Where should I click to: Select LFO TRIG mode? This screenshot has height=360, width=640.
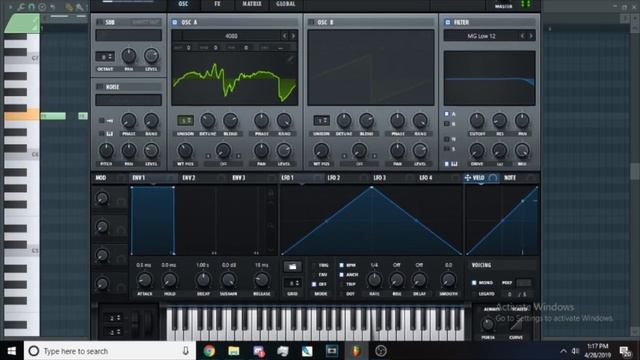tap(314, 265)
